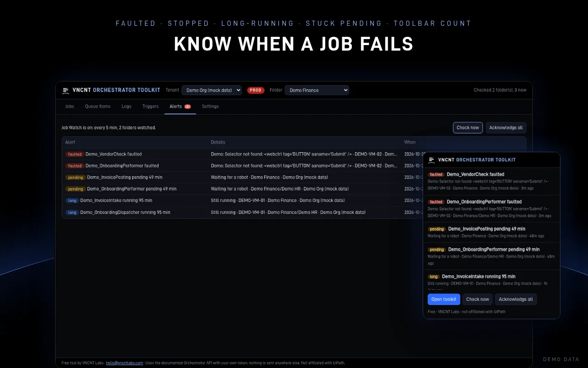Open the Alerts tab
The height and width of the screenshot is (368, 588).
click(x=180, y=106)
